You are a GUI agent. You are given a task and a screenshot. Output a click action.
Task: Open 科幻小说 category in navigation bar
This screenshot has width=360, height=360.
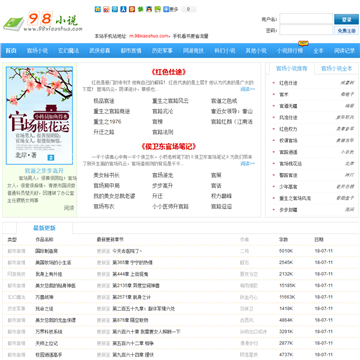click(x=224, y=51)
